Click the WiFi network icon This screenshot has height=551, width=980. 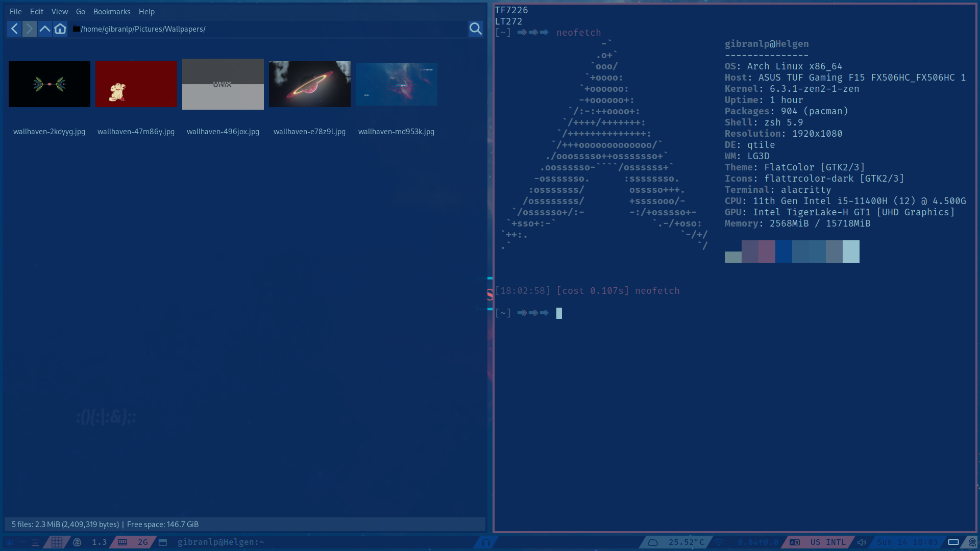pos(719,542)
